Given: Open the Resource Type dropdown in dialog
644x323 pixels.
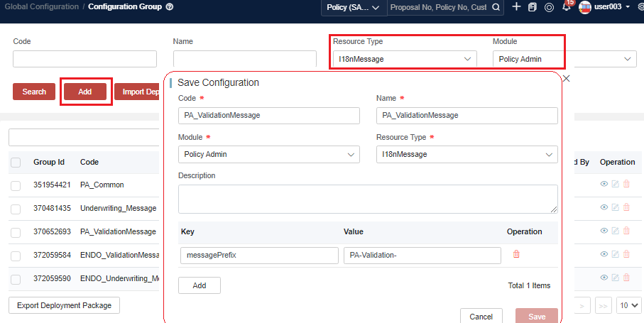Looking at the screenshot, I should click(466, 154).
